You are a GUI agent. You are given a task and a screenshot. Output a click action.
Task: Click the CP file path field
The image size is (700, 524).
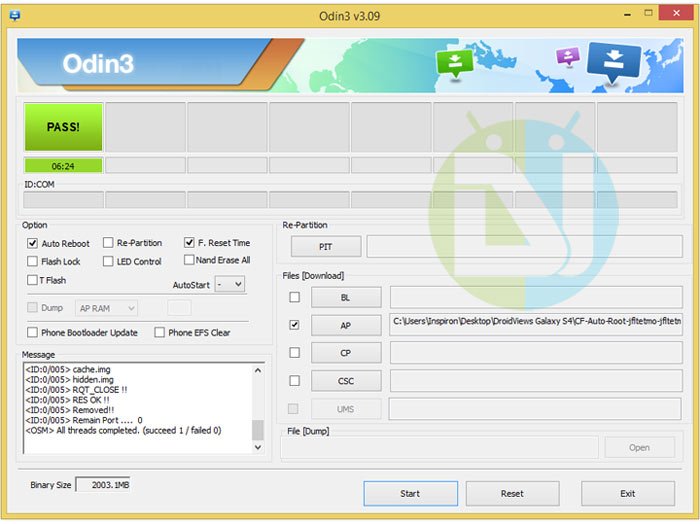tap(536, 353)
